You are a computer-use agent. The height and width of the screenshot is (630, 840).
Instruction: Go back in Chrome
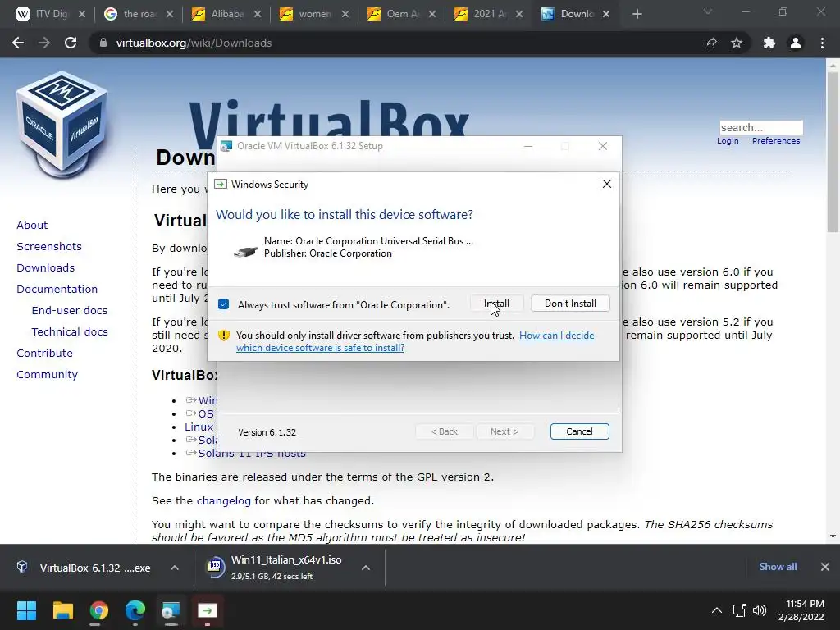coord(18,43)
